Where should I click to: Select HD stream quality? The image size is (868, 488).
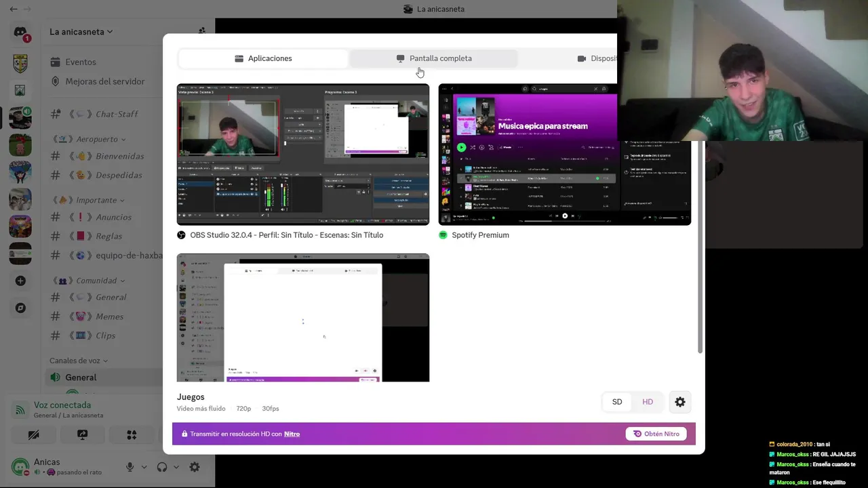coord(648,402)
